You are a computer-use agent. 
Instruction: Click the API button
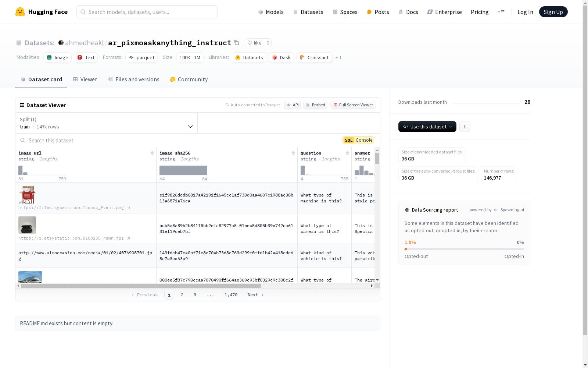(293, 105)
